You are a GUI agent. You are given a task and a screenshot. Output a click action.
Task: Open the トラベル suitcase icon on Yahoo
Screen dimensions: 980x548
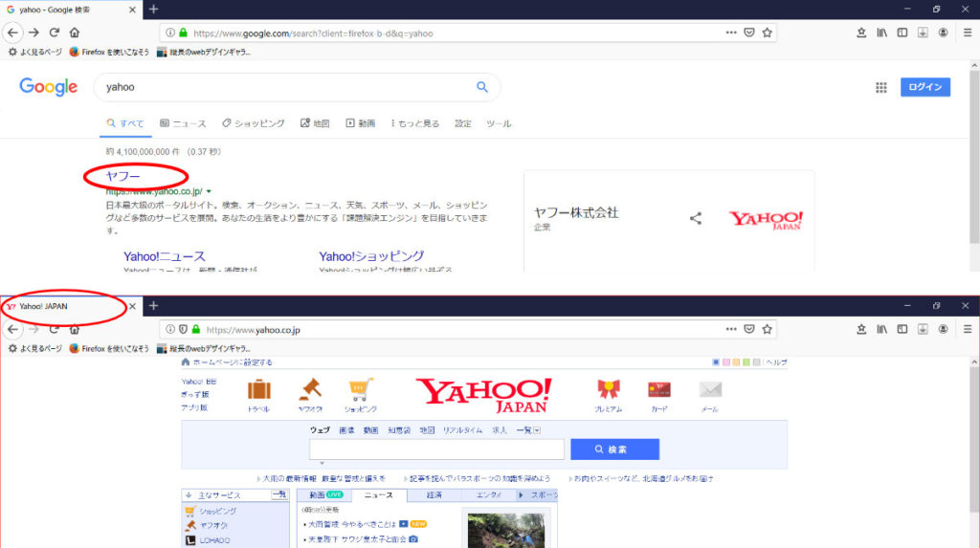258,390
